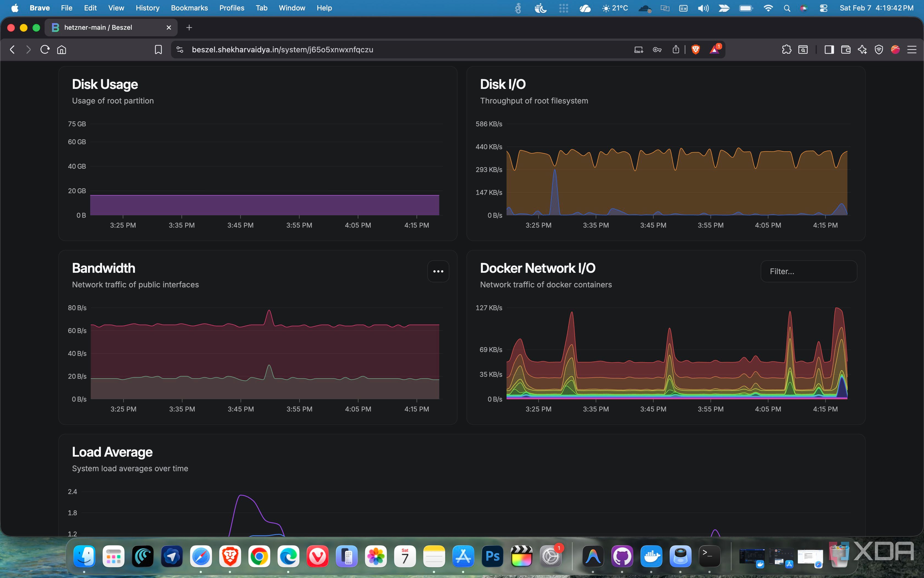Open Brave VPN shield icon
Viewport: 924px width, 578px height.
(x=879, y=50)
